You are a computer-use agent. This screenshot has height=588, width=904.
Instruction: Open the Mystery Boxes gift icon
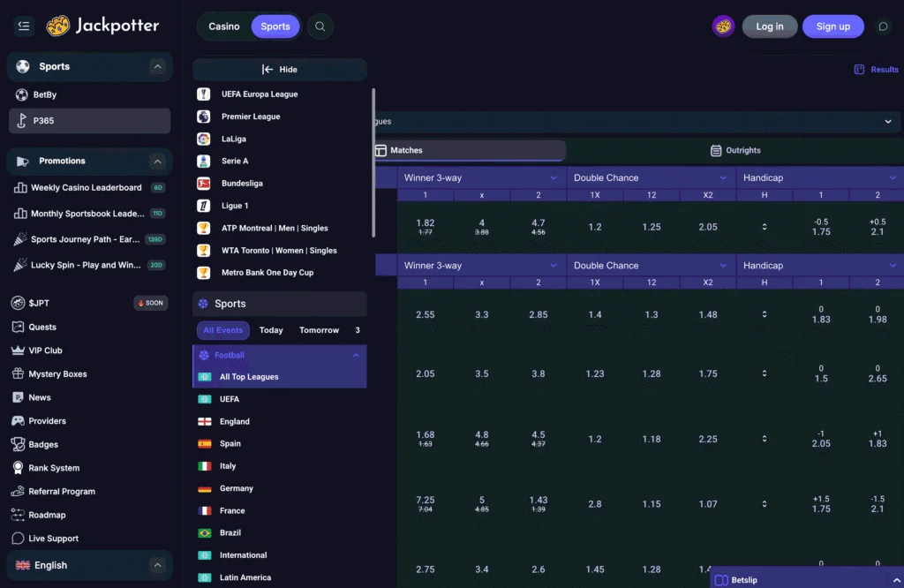[18, 373]
